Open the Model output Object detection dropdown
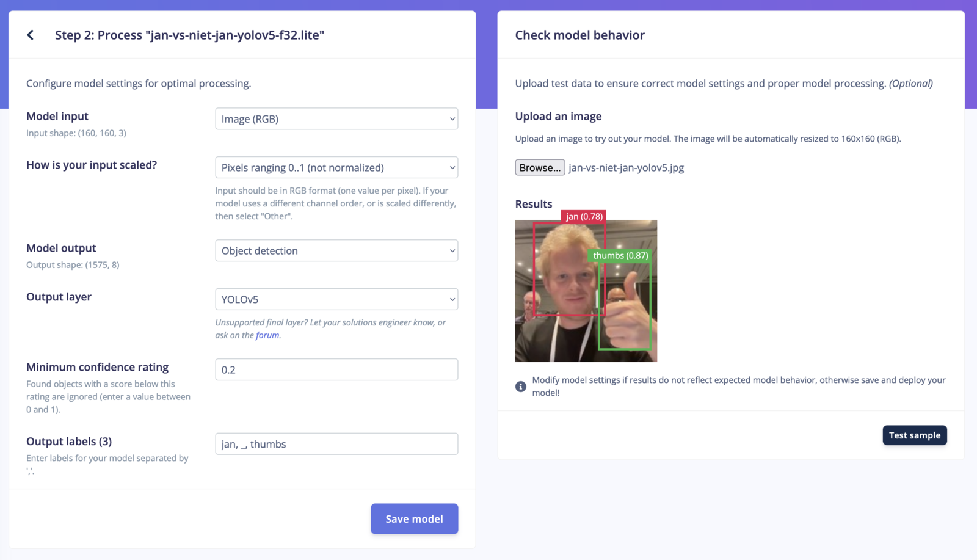The width and height of the screenshot is (977, 560). click(x=336, y=250)
